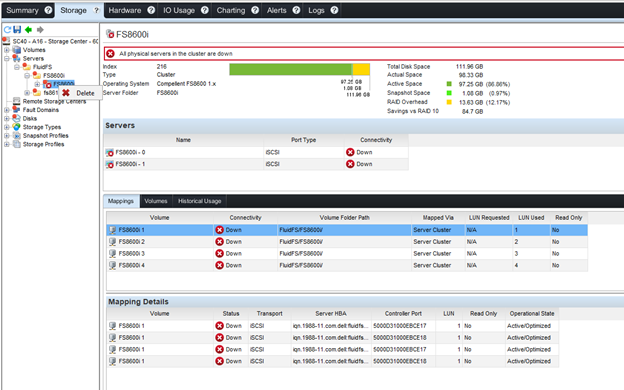Viewport: 624px width, 390px height.
Task: Sort mapping details by Controller Port header
Action: pyautogui.click(x=403, y=314)
